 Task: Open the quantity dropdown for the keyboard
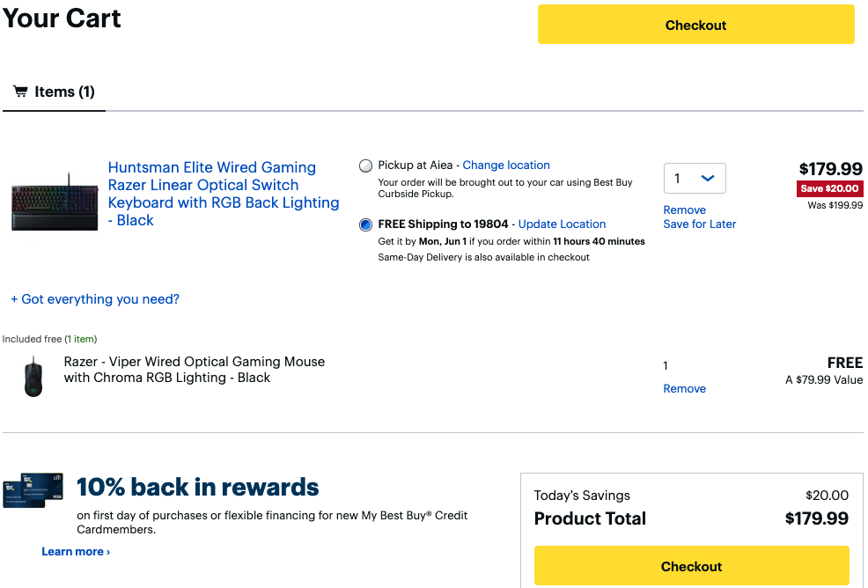[x=694, y=179]
